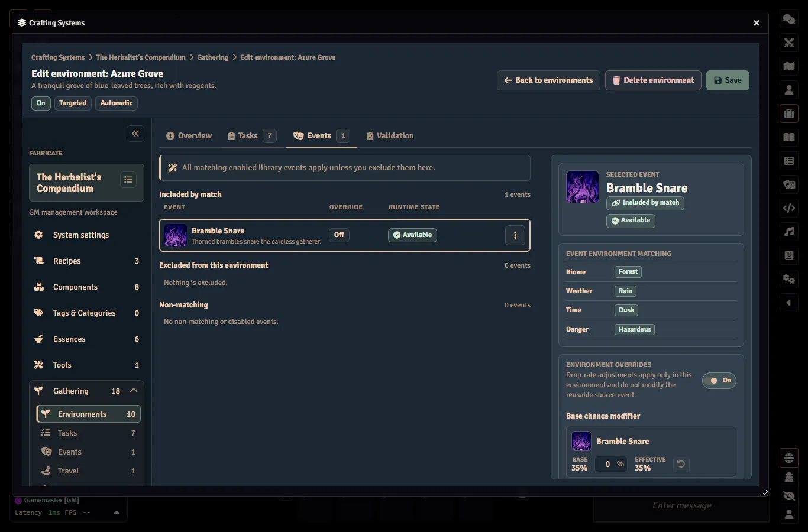This screenshot has height=532, width=808.
Task: Click the base chance modifier percent field
Action: click(x=611, y=464)
